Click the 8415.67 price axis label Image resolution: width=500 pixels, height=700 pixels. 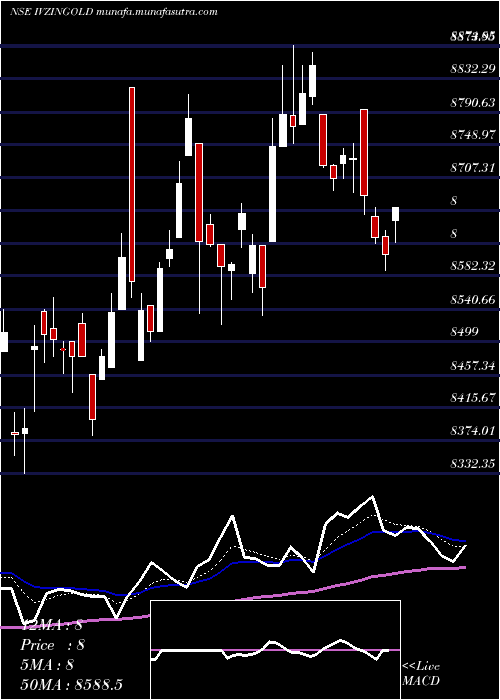472,398
